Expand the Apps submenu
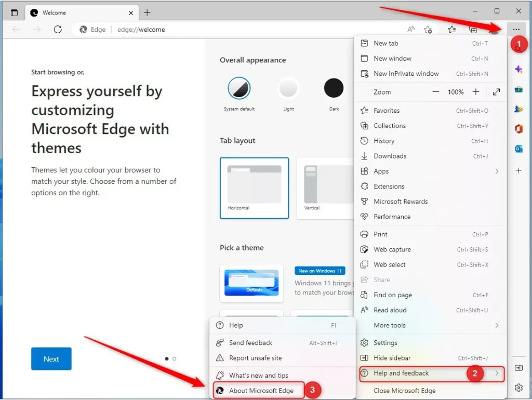The width and height of the screenshot is (532, 400). point(430,171)
